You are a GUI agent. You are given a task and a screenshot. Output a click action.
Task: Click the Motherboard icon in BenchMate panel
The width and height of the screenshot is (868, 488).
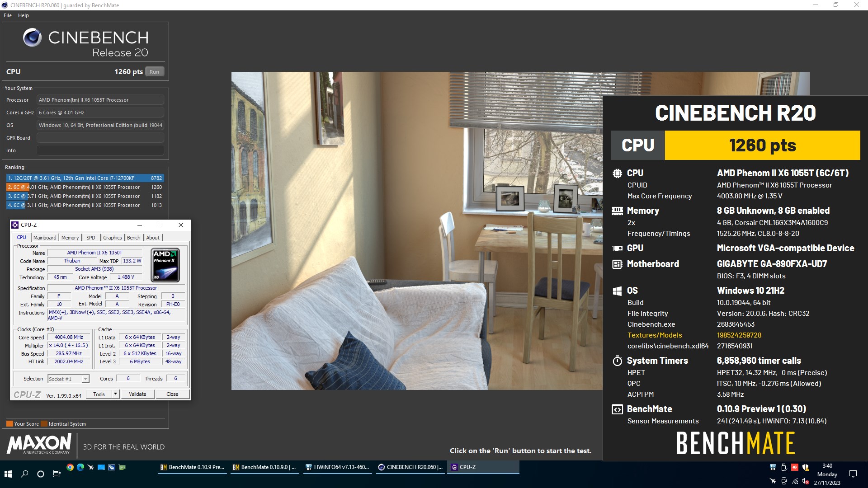(x=617, y=264)
